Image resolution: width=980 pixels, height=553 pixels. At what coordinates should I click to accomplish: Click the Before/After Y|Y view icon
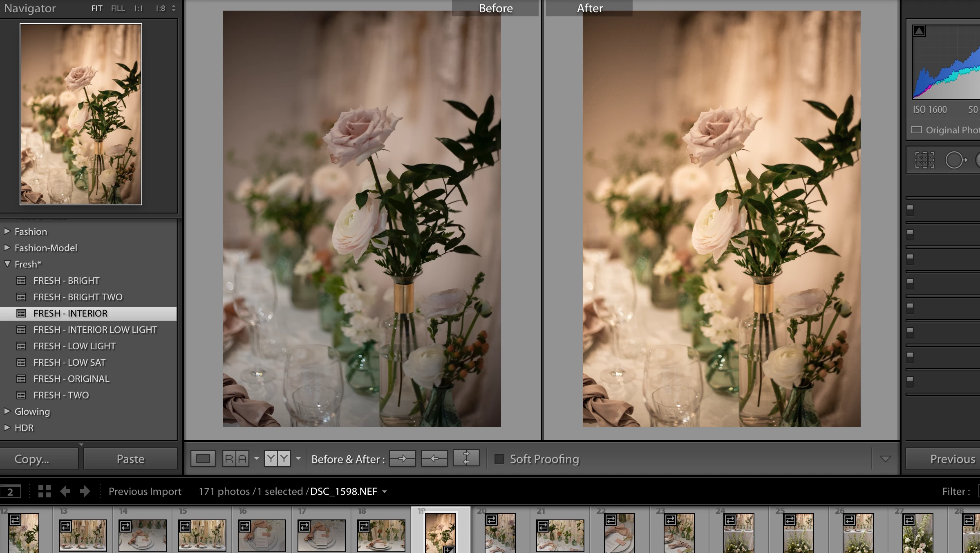pyautogui.click(x=277, y=459)
